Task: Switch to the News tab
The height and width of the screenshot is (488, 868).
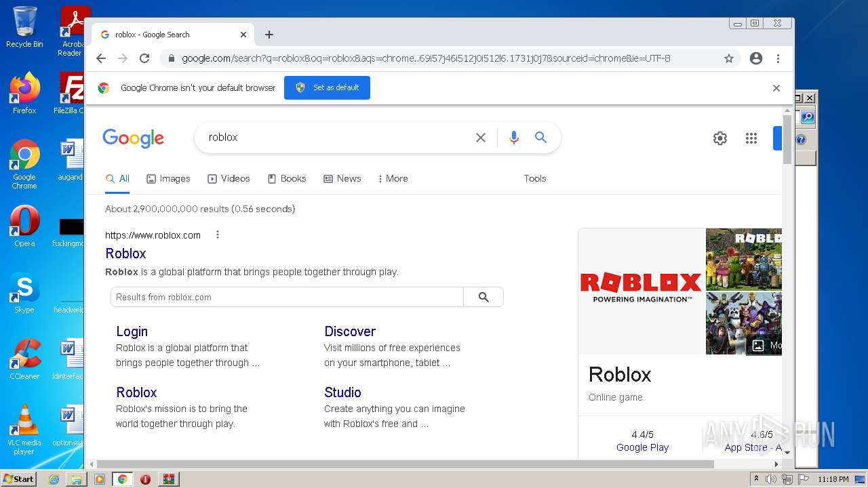Action: pos(342,179)
